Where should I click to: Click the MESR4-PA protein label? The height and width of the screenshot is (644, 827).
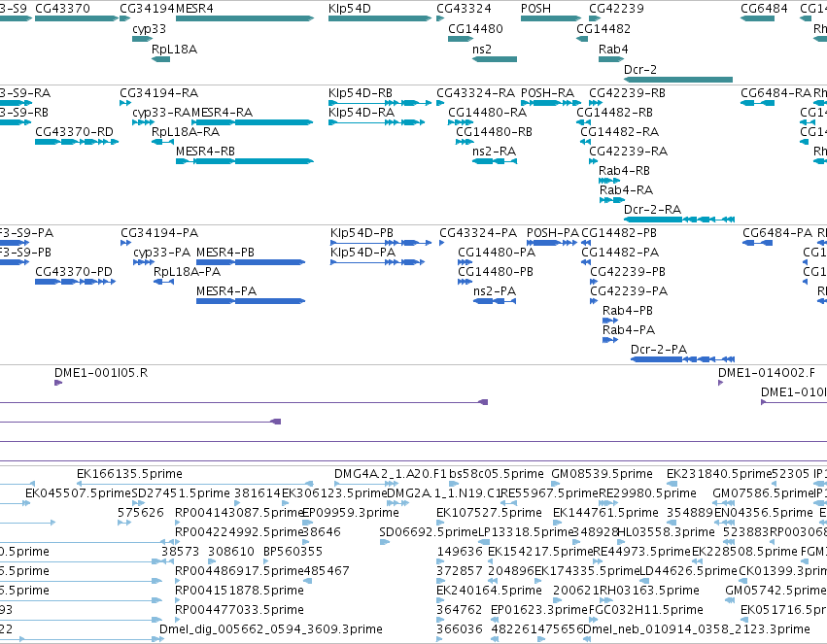pos(226,291)
